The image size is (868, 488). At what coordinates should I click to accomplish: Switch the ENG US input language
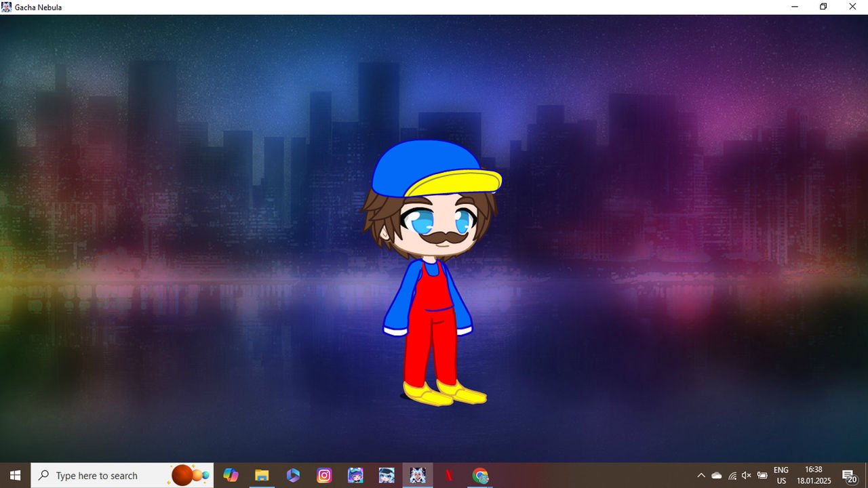[781, 475]
